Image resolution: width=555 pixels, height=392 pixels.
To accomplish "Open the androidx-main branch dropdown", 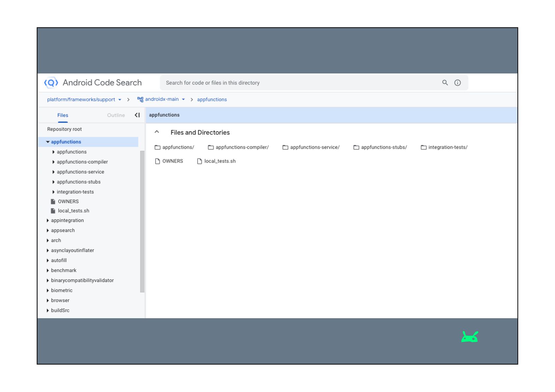I will point(183,99).
